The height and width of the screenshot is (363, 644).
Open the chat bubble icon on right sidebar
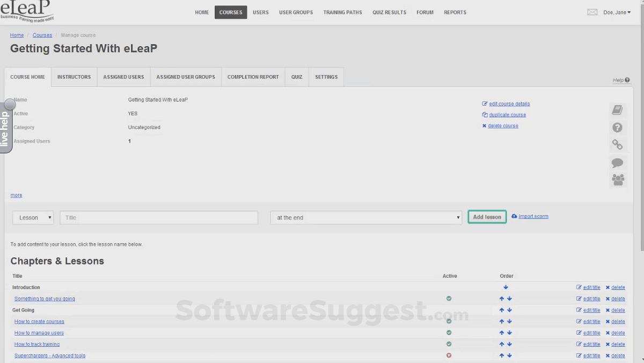pyautogui.click(x=618, y=163)
